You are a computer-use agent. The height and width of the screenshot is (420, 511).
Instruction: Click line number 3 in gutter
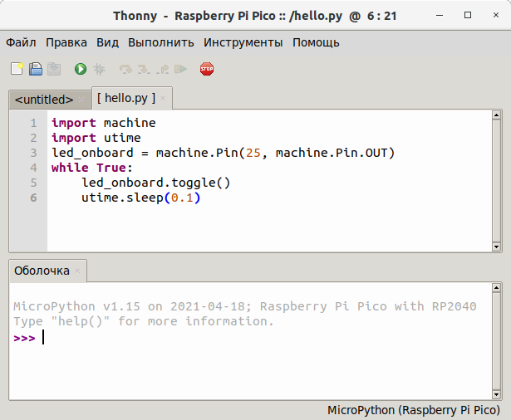click(x=33, y=153)
